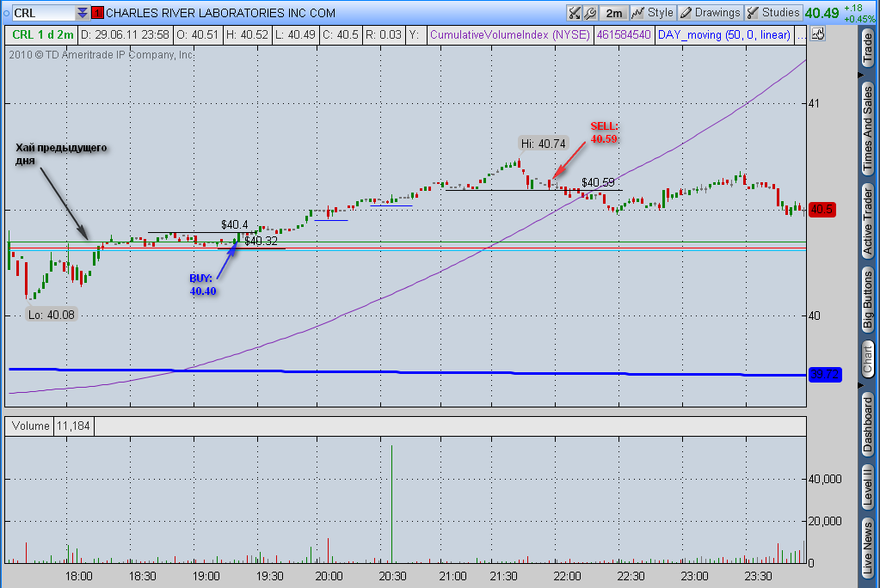Open the Live News tab
This screenshot has width=880, height=588.
tap(868, 547)
